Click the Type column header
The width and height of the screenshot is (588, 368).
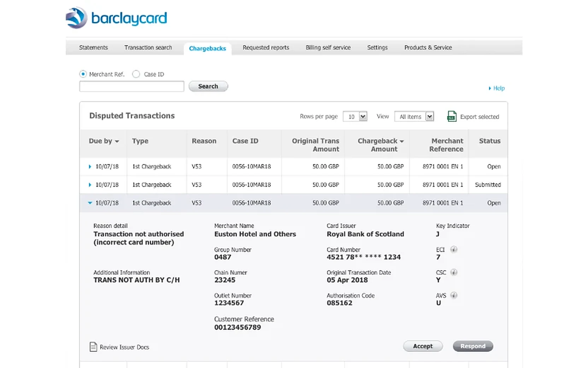pyautogui.click(x=140, y=141)
